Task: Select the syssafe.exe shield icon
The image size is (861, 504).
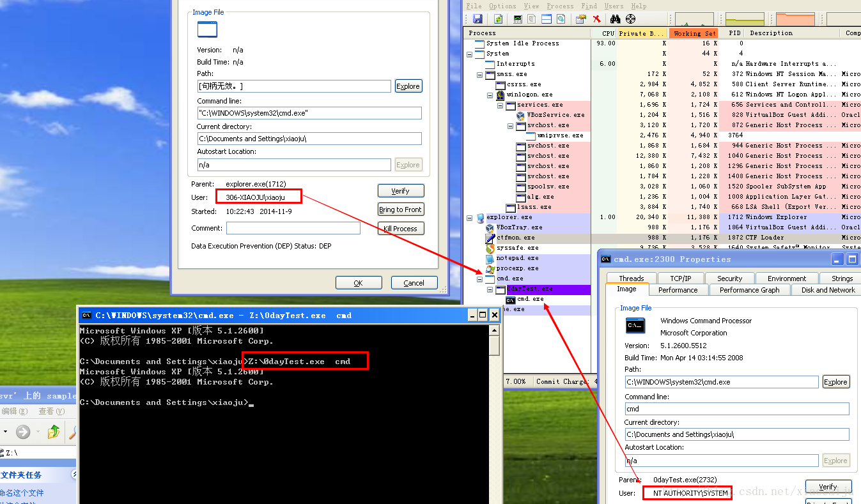Action: [x=490, y=248]
